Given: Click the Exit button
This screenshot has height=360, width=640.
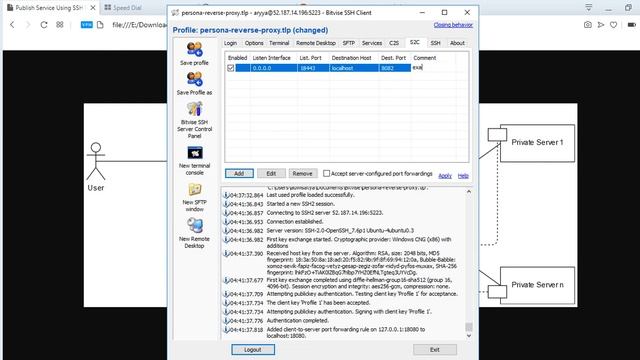Looking at the screenshot, I should coord(435,350).
